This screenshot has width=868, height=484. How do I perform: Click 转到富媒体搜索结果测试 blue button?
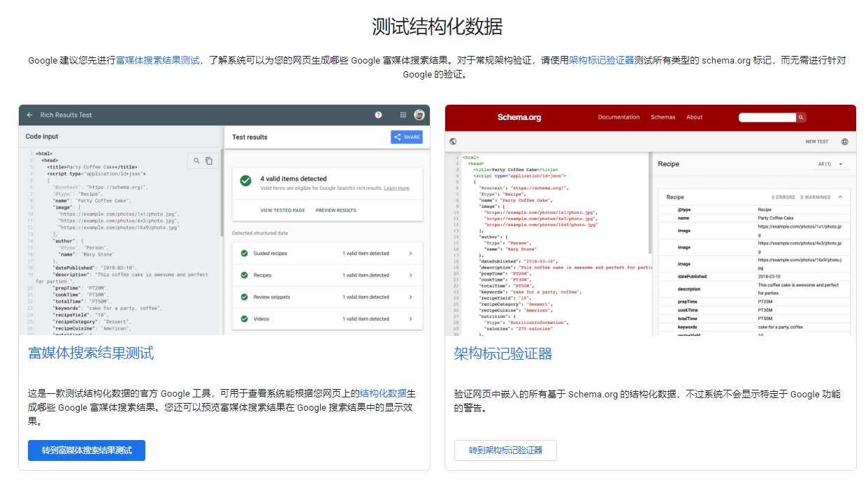click(x=87, y=450)
